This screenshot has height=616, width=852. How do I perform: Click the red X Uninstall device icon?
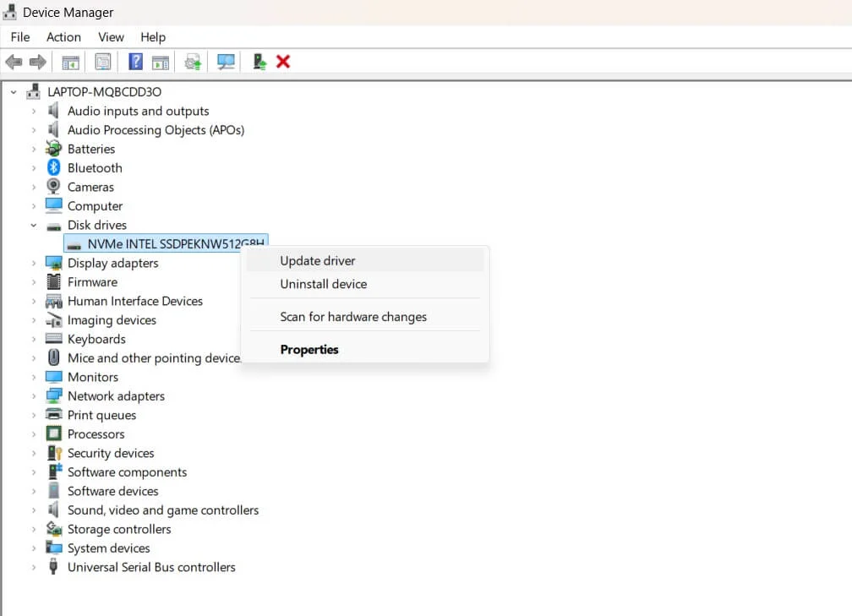click(283, 62)
